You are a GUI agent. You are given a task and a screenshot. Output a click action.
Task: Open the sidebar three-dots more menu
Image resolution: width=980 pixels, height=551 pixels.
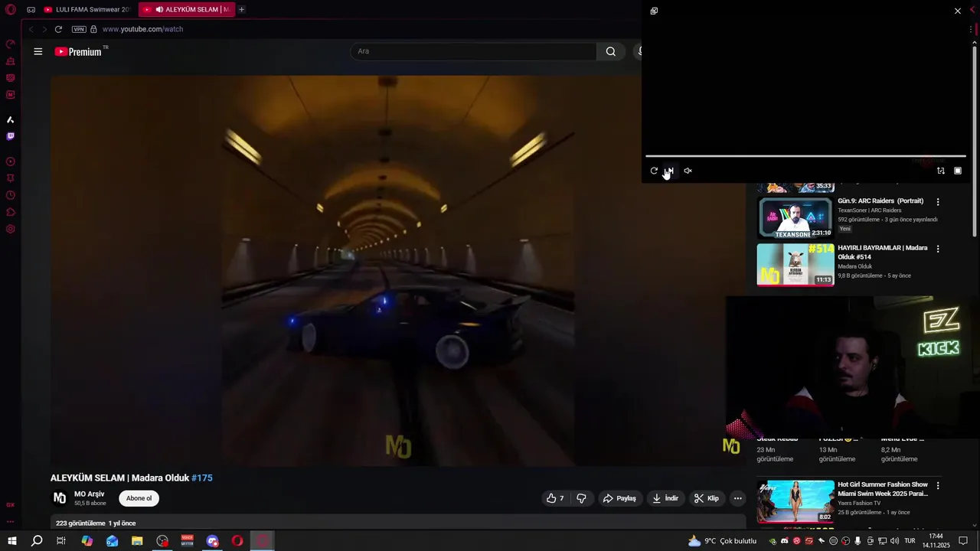point(11,522)
